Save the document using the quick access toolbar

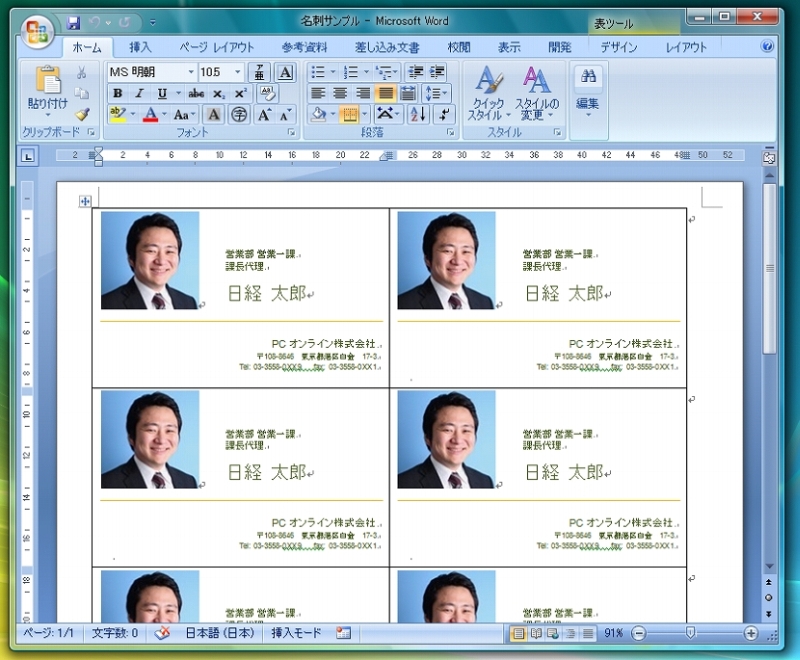tap(73, 22)
